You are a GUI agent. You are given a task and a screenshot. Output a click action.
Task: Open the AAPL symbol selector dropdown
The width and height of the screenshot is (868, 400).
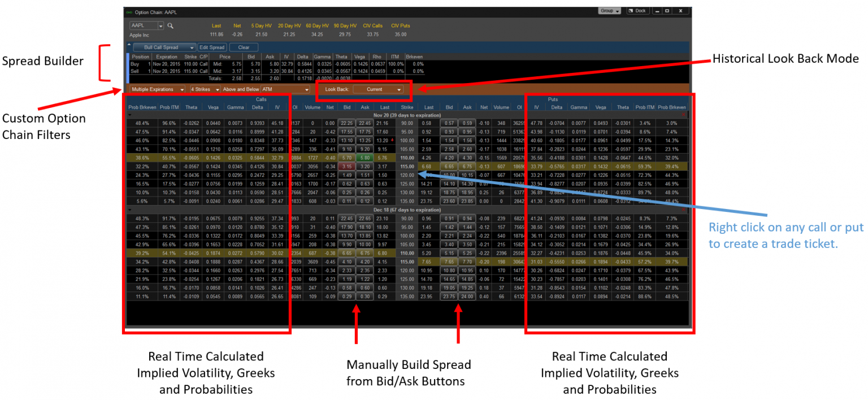pyautogui.click(x=160, y=26)
